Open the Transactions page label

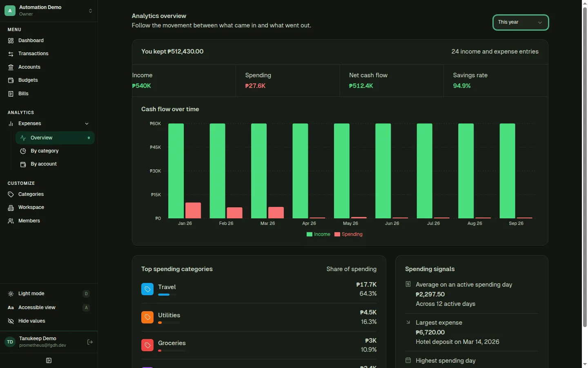click(33, 54)
